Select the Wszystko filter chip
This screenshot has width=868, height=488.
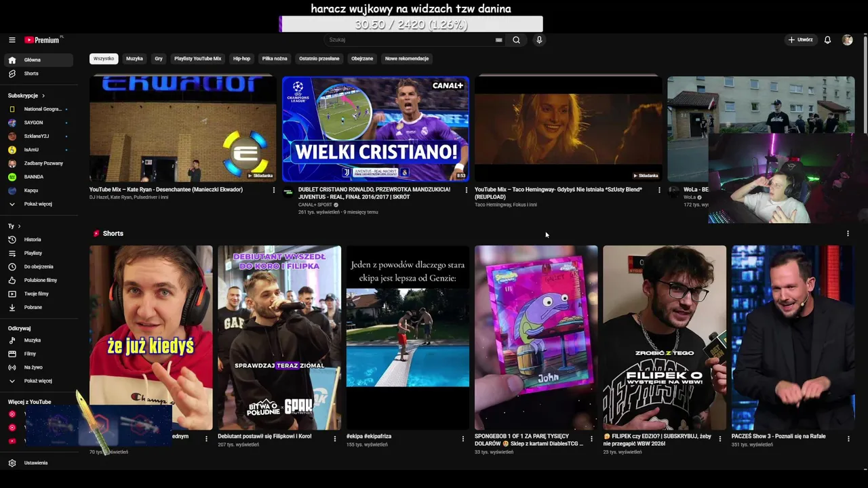104,58
